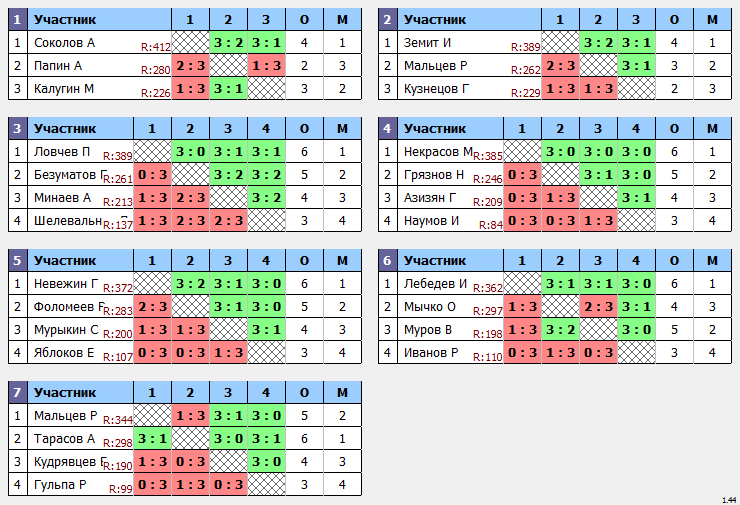The image size is (740, 505).
Task: Select player Соколов А in group 1
Action: [64, 43]
